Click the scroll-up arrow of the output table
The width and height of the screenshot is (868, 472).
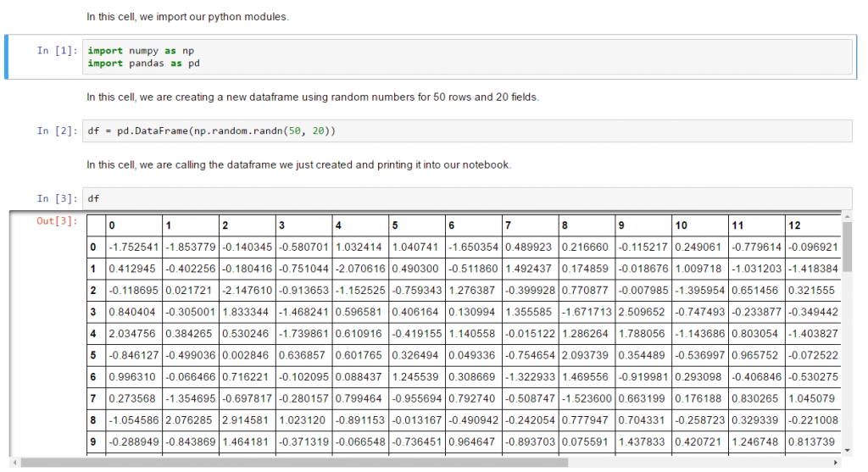[848, 218]
